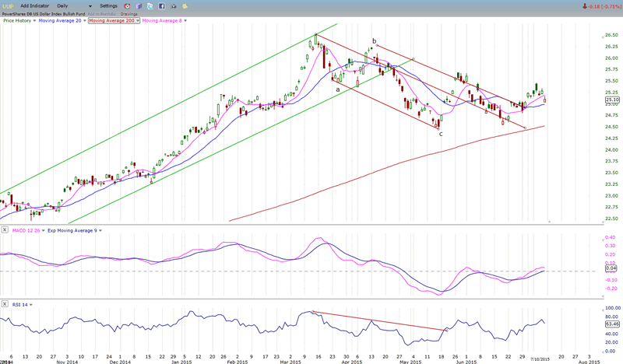This screenshot has width=623, height=364.
Task: Share the chart via Facebook icon
Action: pos(160,5)
